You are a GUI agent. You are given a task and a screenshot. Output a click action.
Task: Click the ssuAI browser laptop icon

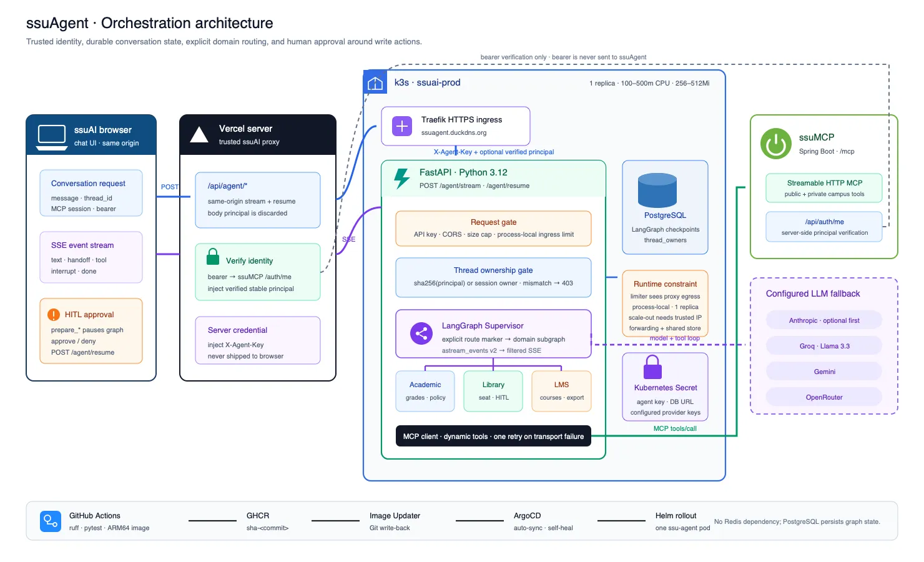click(x=52, y=137)
